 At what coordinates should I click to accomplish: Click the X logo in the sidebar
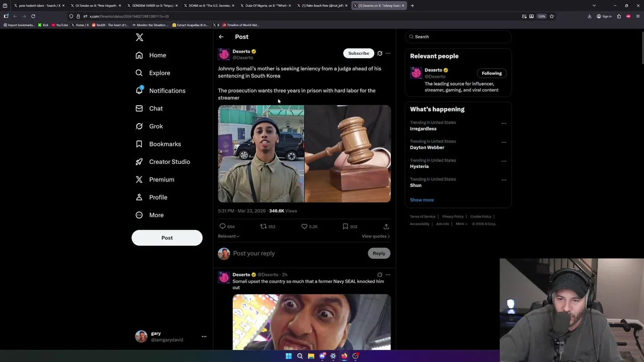click(x=139, y=37)
